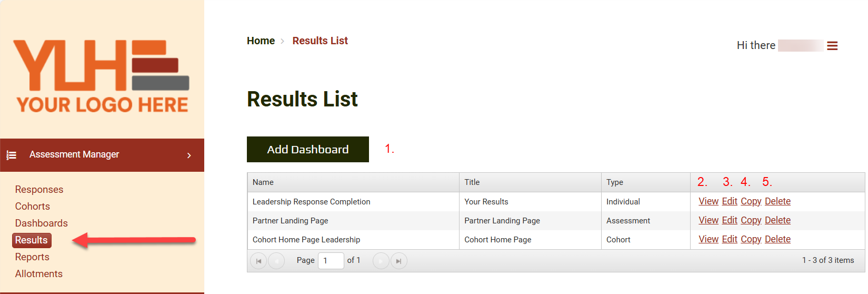868x294 pixels.
Task: Edit the Partner Landing Page row
Action: coord(730,220)
